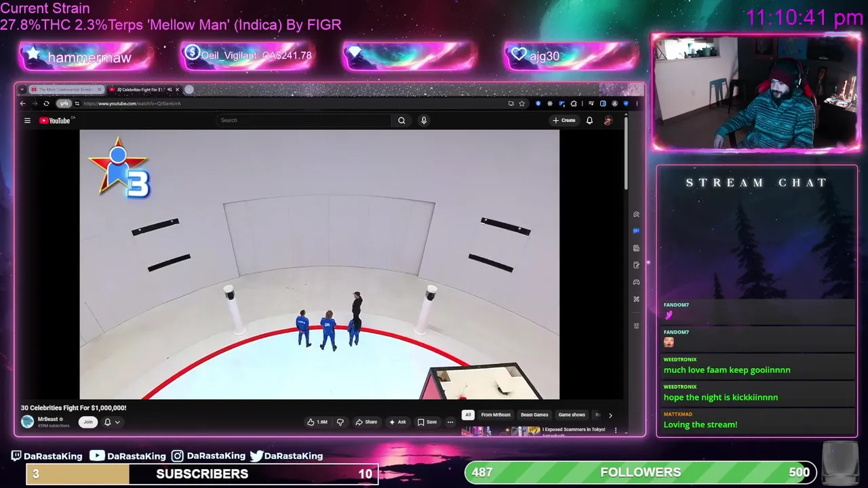Toggle channel notification bell next to Join

pos(107,422)
